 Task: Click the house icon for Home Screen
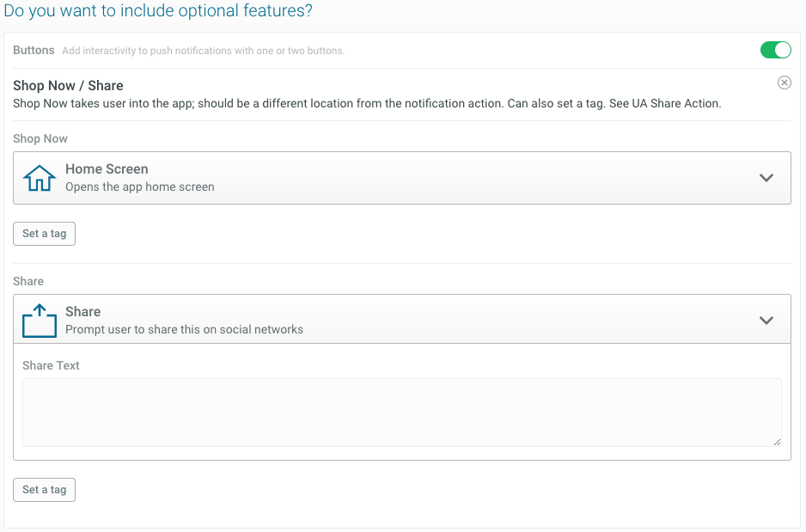[39, 178]
